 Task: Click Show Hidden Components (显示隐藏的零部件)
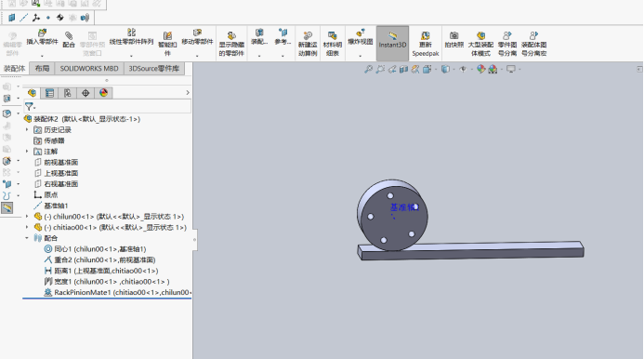pos(231,44)
